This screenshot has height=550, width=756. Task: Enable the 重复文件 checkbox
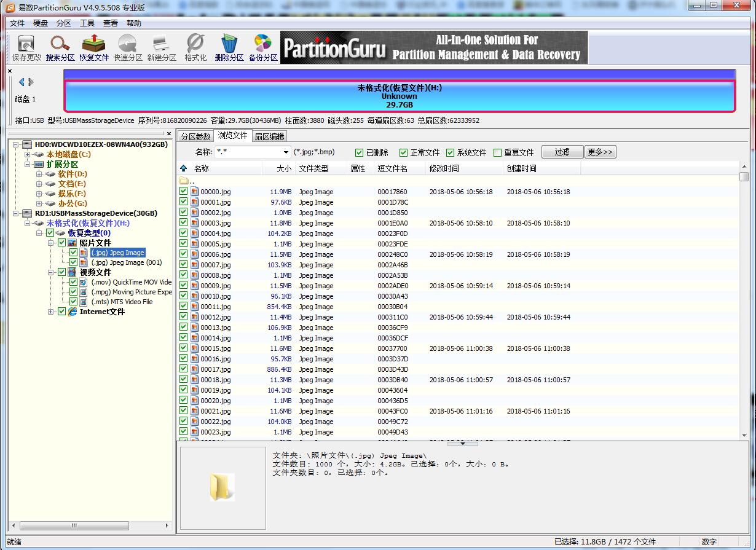[x=497, y=152]
